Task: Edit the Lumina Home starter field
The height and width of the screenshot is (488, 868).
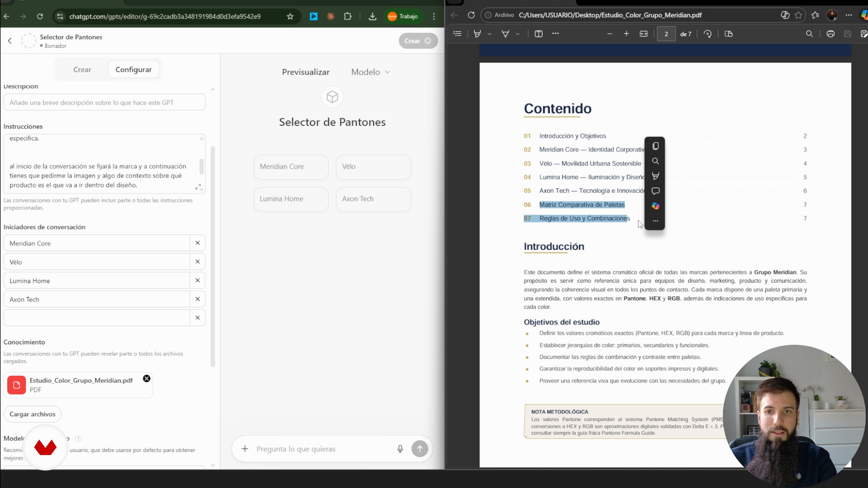Action: pyautogui.click(x=97, y=280)
